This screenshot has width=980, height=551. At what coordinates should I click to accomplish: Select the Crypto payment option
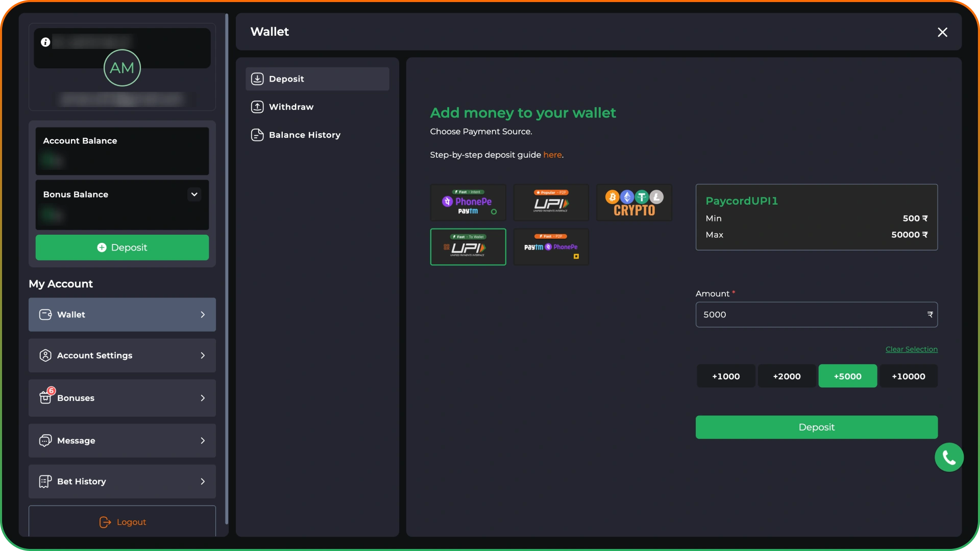pos(634,203)
